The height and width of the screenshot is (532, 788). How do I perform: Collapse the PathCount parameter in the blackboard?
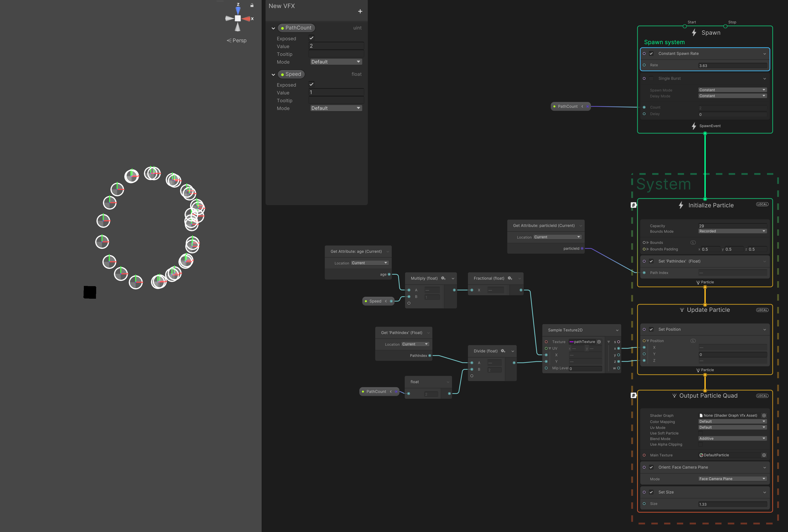pos(273,28)
